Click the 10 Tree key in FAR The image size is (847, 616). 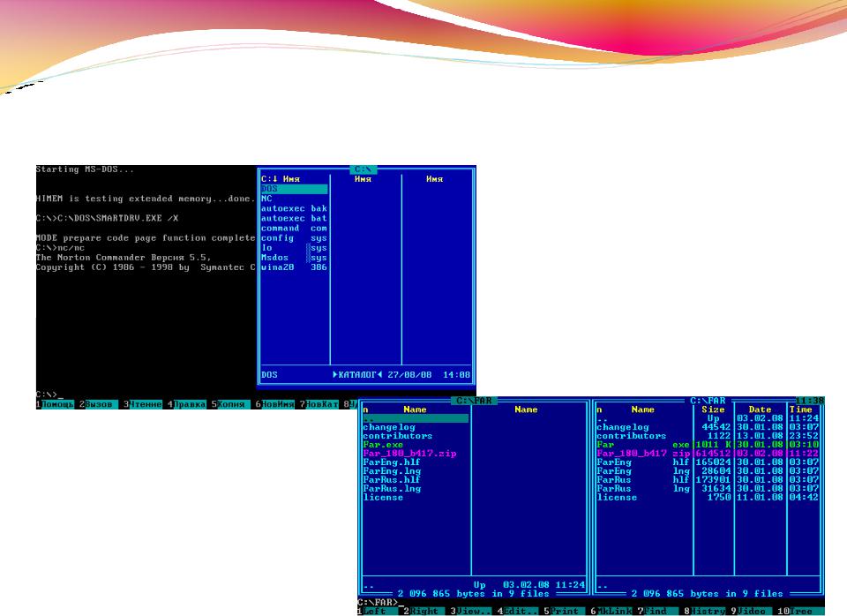click(801, 611)
